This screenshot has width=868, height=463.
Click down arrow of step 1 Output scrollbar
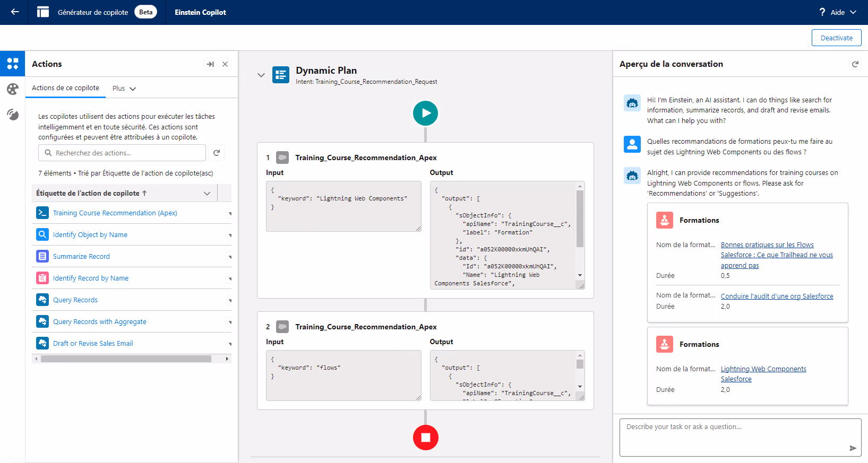[x=580, y=275]
